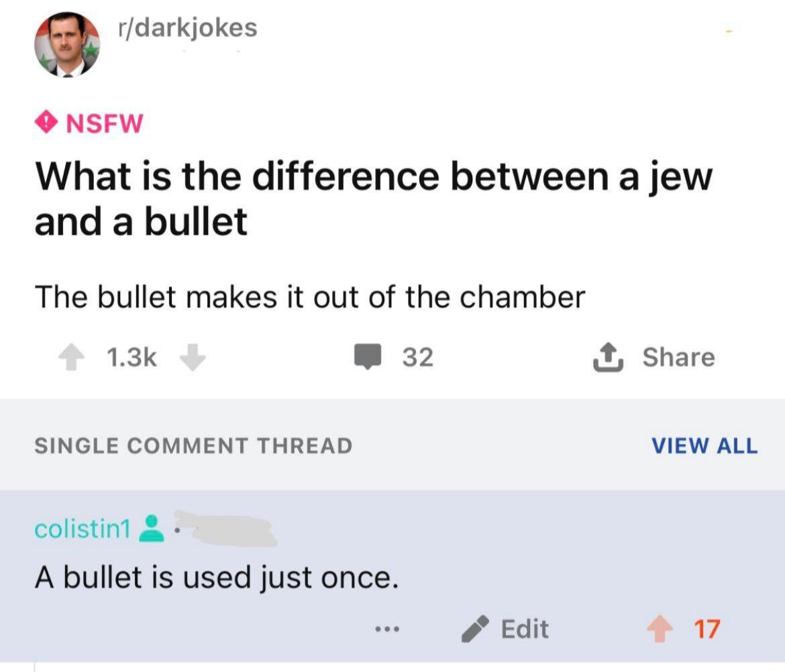
Task: Click the 1.3k post score
Action: (132, 358)
